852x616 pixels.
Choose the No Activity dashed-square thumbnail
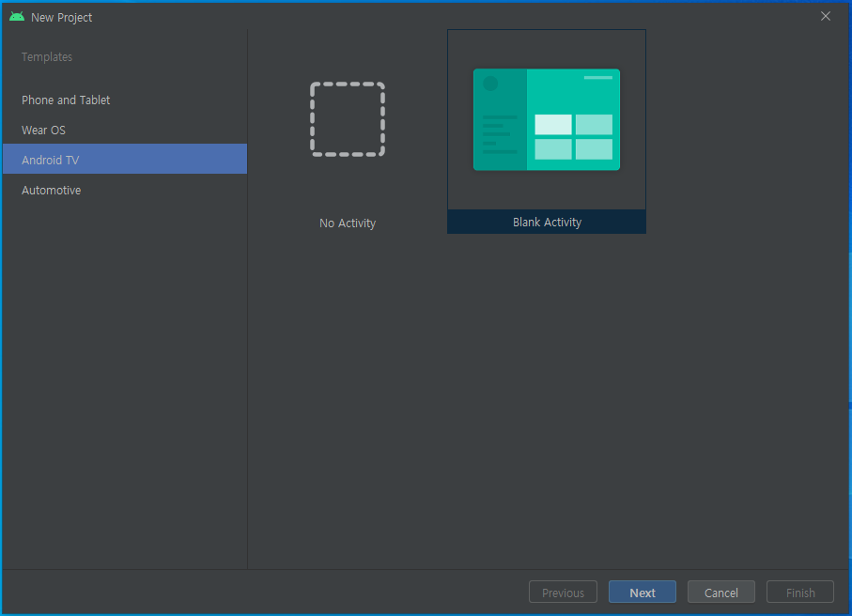point(348,119)
